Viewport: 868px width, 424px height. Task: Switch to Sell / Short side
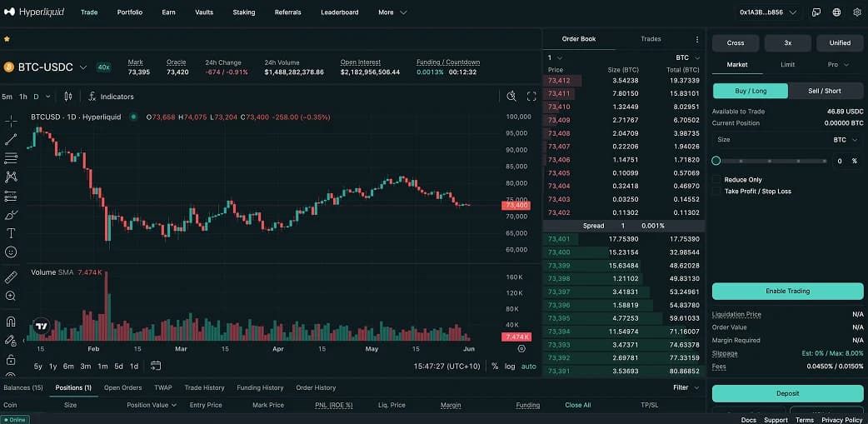825,91
